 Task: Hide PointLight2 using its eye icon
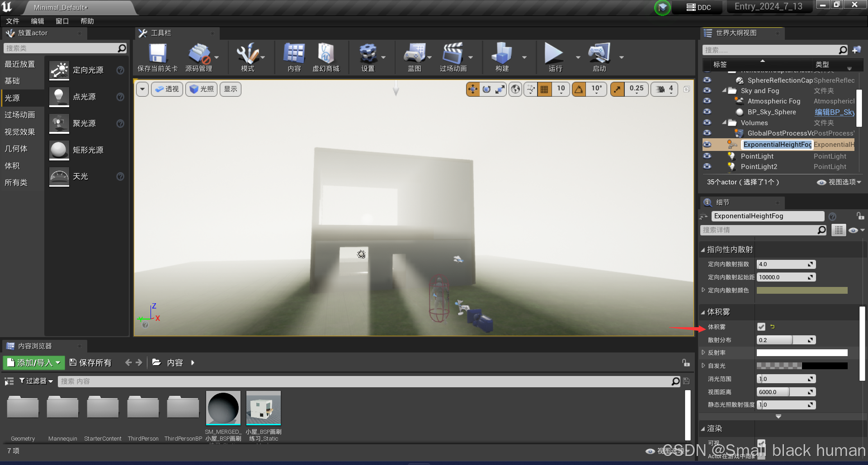(x=707, y=167)
